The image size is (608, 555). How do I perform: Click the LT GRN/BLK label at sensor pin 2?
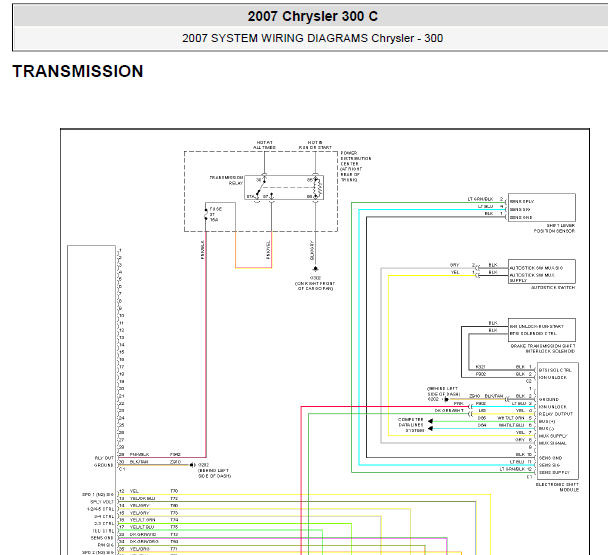click(480, 199)
